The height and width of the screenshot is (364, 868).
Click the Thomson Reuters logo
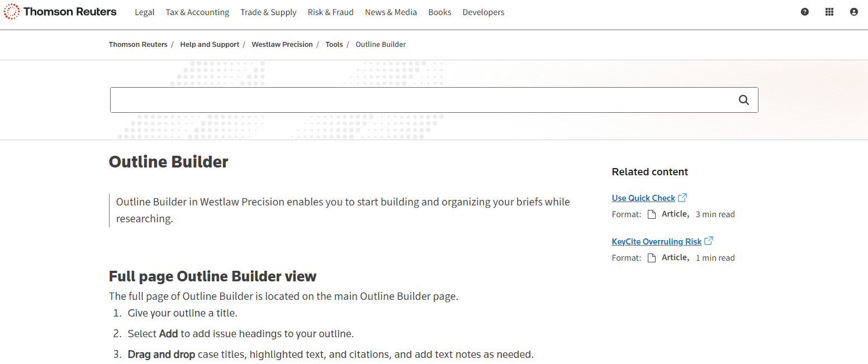[x=60, y=12]
